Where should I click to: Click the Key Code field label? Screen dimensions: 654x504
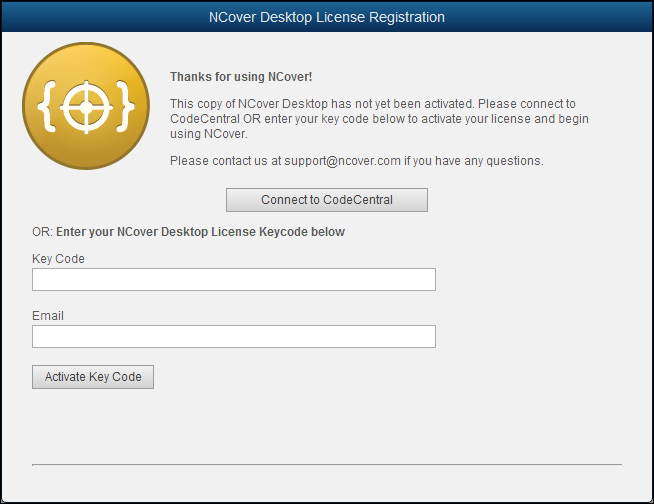pyautogui.click(x=58, y=259)
